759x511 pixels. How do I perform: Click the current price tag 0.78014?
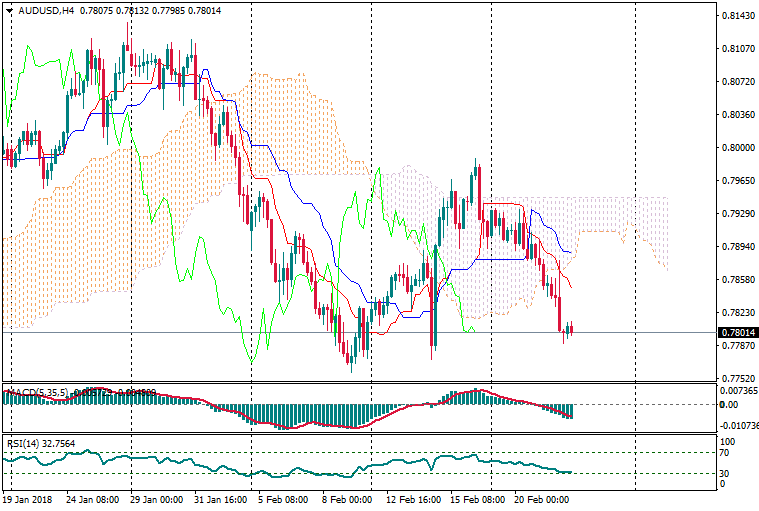click(x=736, y=332)
